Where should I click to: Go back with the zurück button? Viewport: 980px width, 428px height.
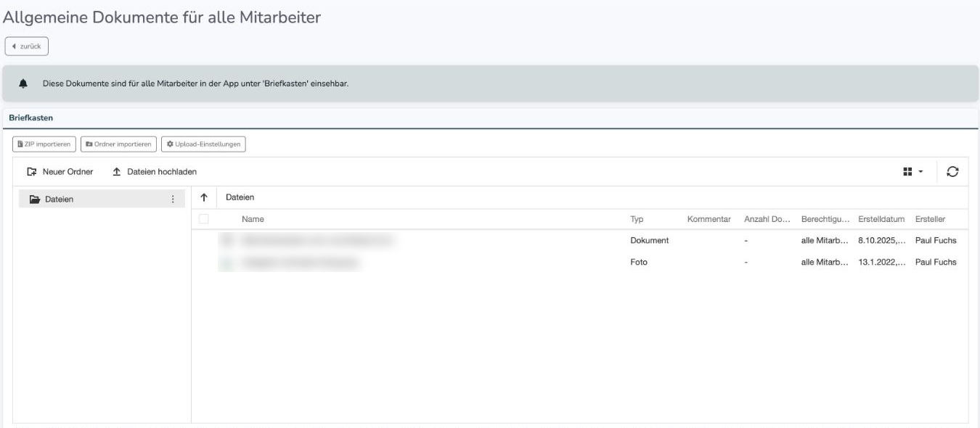tap(27, 46)
